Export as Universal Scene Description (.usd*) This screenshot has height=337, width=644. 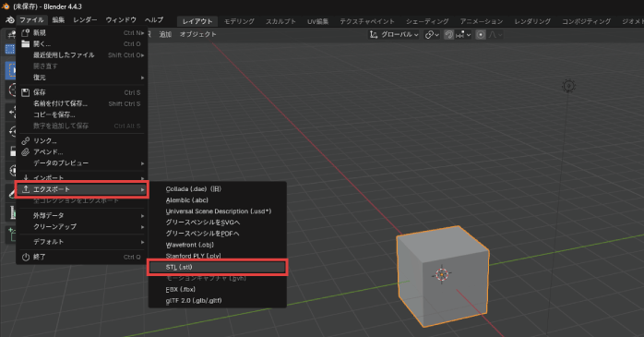pos(217,211)
